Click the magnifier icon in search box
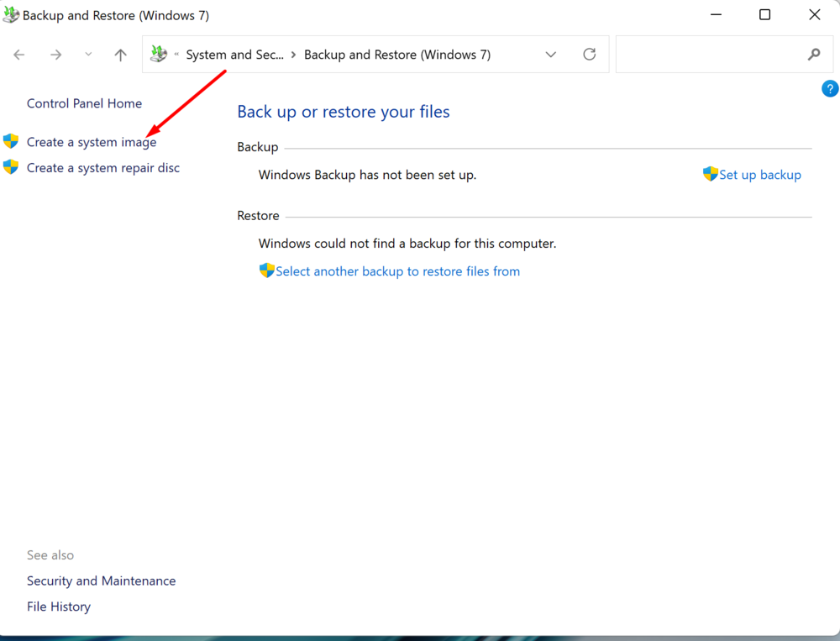840x641 pixels. 813,55
